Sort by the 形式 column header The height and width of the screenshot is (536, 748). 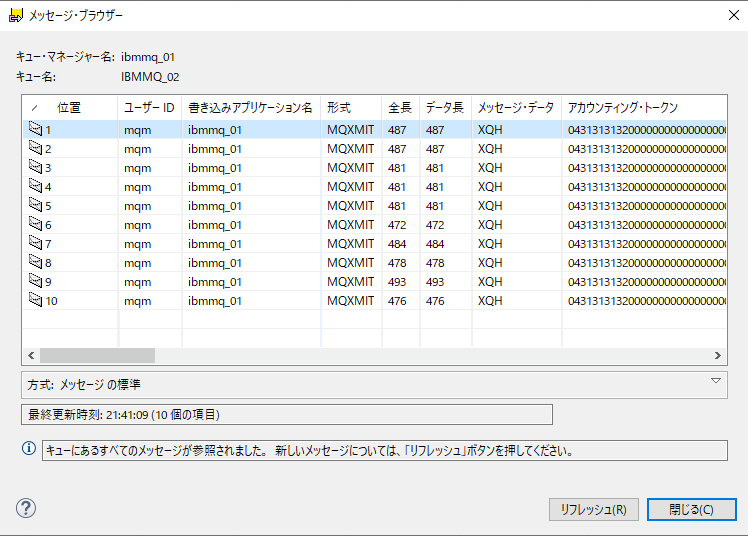coord(352,108)
